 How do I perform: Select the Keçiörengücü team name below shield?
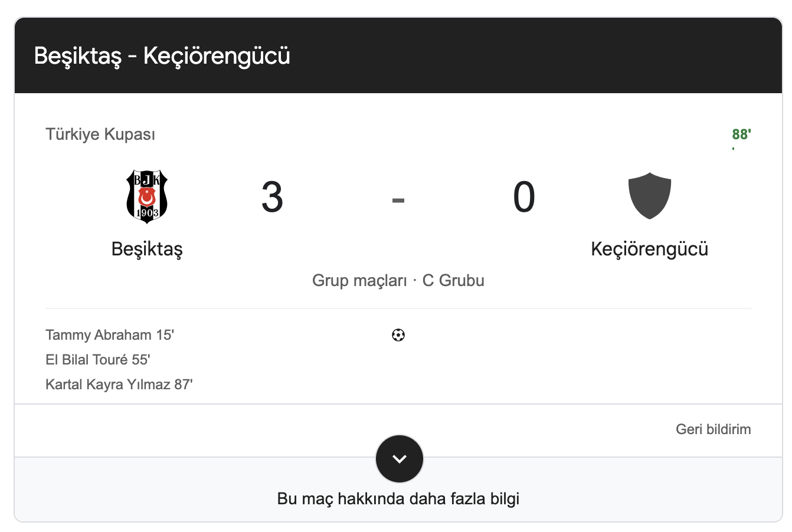(649, 249)
